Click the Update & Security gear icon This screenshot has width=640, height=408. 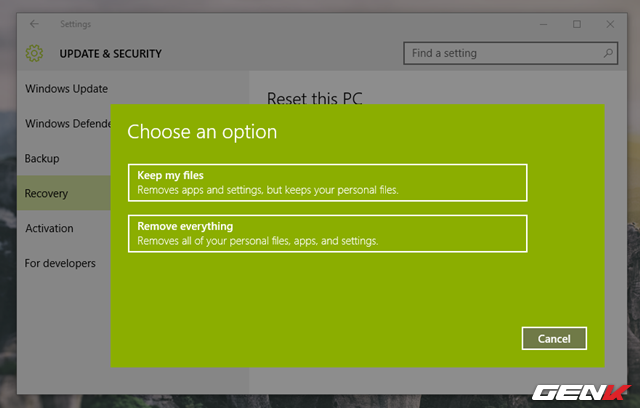pyautogui.click(x=35, y=53)
